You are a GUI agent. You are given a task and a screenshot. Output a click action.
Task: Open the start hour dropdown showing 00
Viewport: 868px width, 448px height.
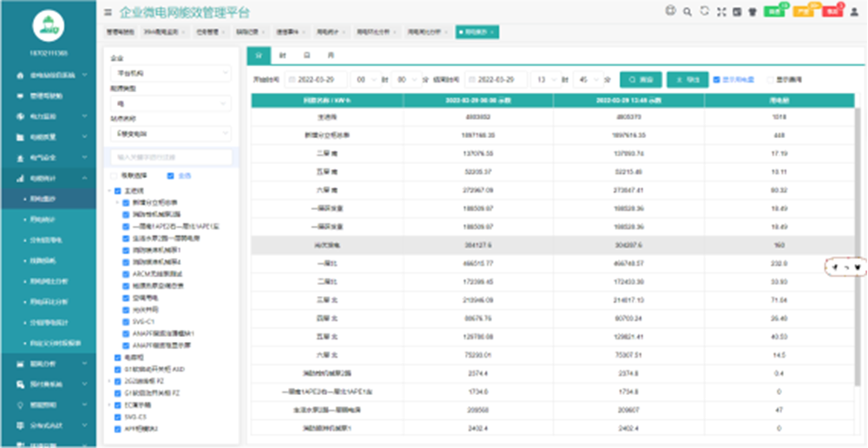367,79
